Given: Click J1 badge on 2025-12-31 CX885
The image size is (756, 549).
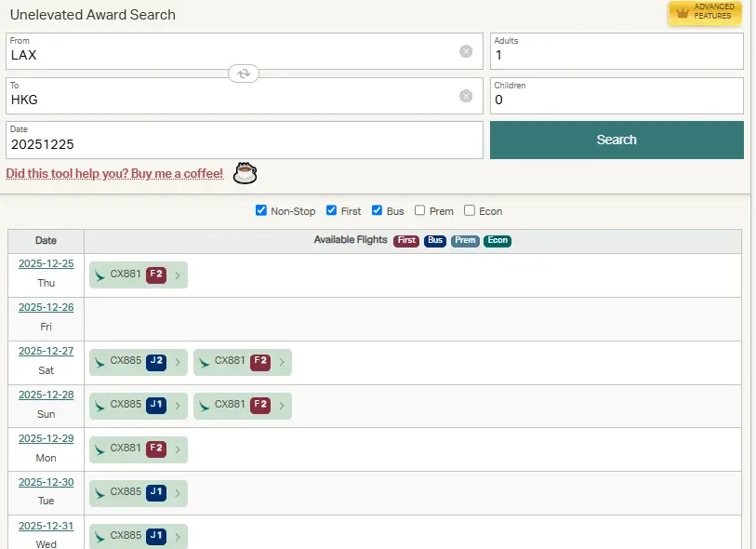Looking at the screenshot, I should [156, 536].
